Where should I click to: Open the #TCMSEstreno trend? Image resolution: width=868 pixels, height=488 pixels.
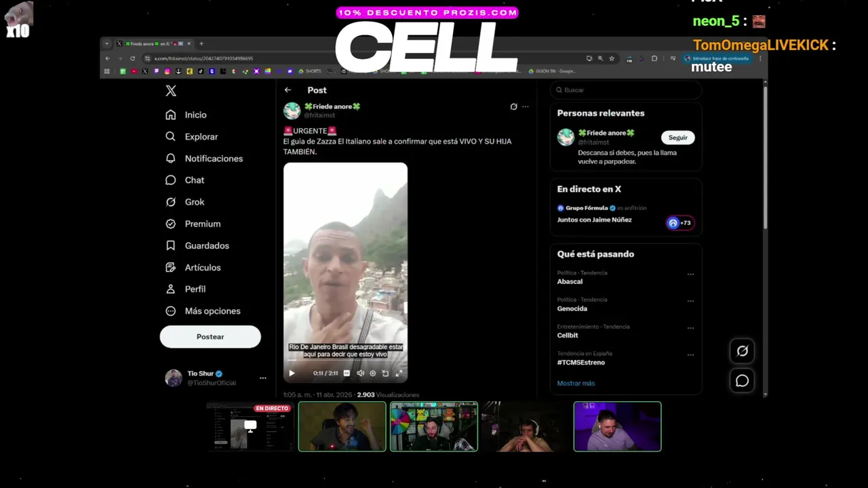(x=581, y=363)
